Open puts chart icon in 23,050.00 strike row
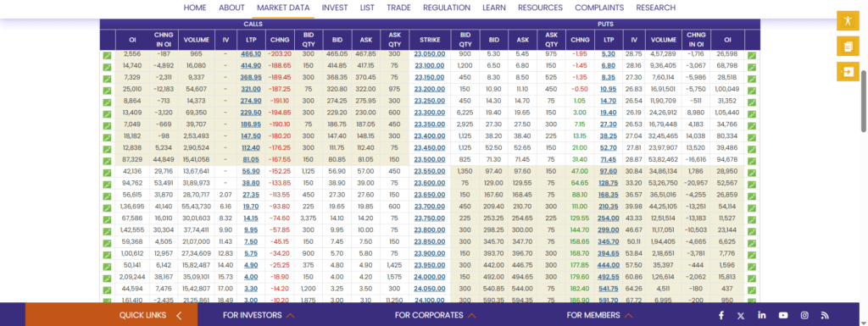The image size is (868, 326). pyautogui.click(x=752, y=55)
